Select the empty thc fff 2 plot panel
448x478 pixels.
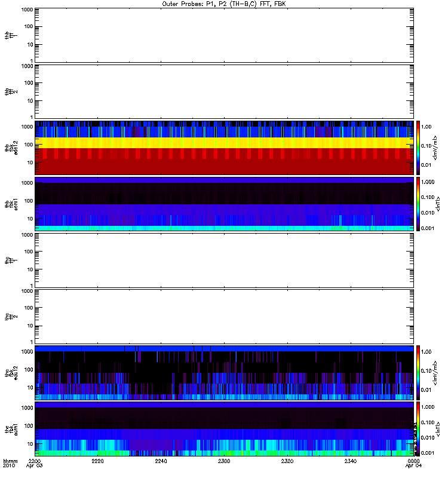click(224, 317)
